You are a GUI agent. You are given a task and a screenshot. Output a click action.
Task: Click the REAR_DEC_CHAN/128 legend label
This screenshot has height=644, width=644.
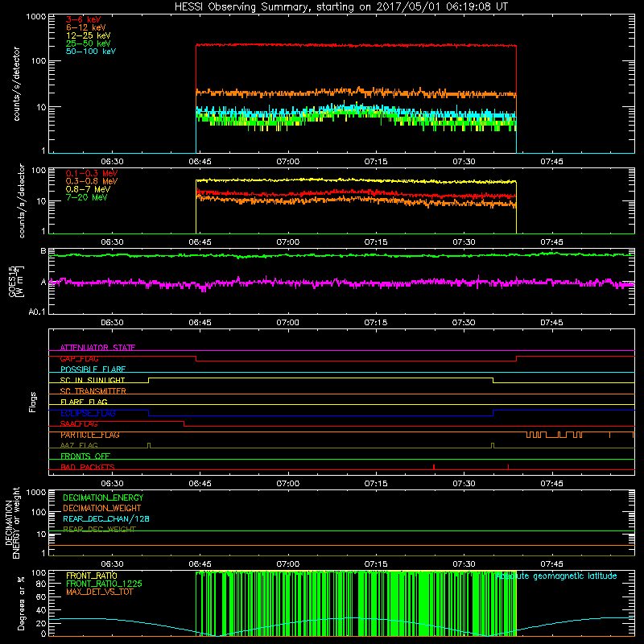click(106, 519)
